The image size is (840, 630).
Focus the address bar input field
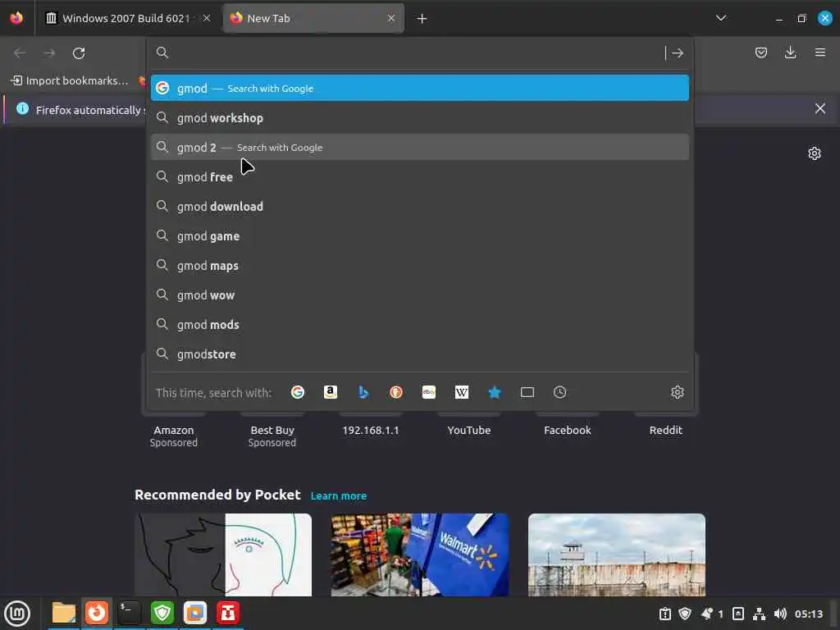point(415,52)
